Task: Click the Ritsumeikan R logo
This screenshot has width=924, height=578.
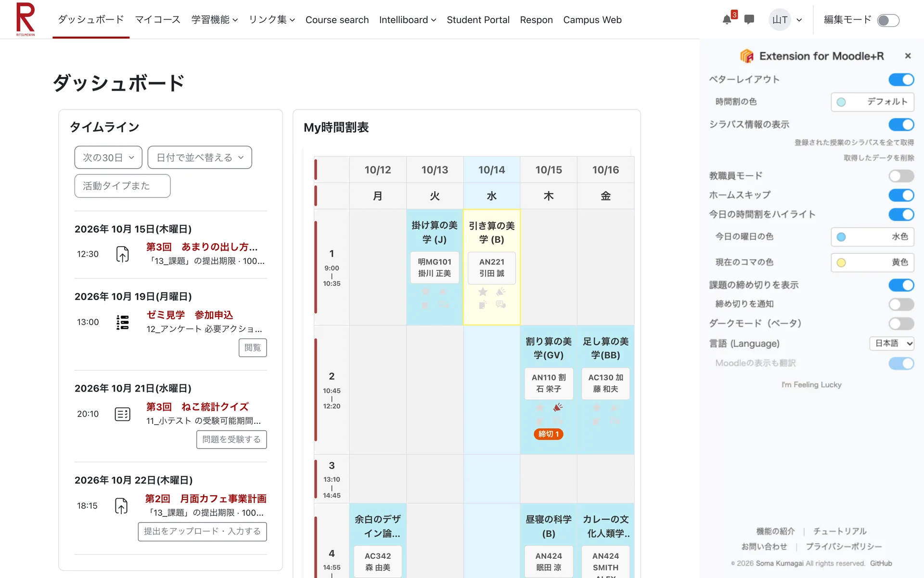Action: pos(26,19)
